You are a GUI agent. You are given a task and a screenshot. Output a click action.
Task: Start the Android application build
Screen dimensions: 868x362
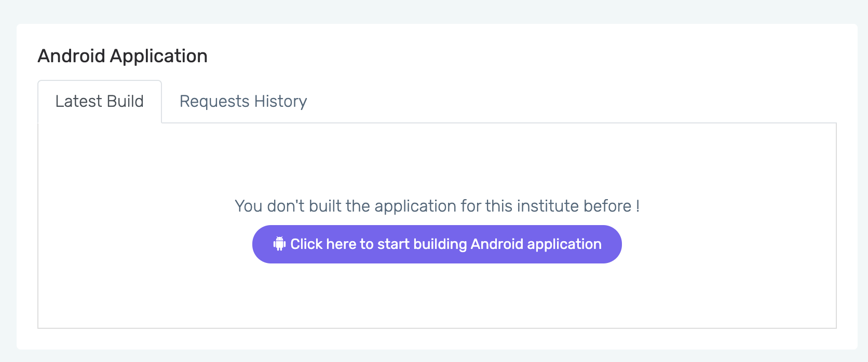point(437,244)
